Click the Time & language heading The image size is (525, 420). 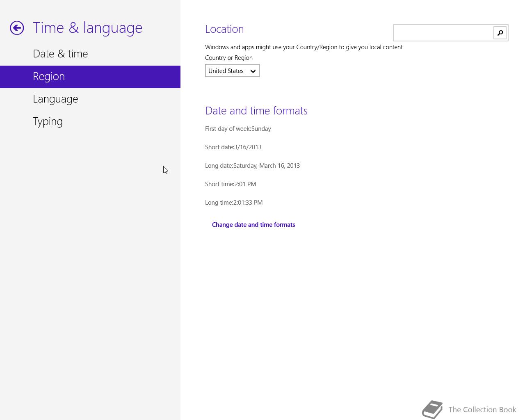click(x=87, y=28)
